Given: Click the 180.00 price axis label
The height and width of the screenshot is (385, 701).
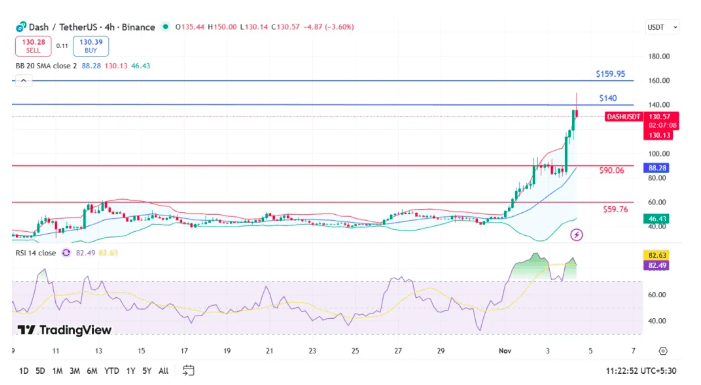Looking at the screenshot, I should click(659, 56).
